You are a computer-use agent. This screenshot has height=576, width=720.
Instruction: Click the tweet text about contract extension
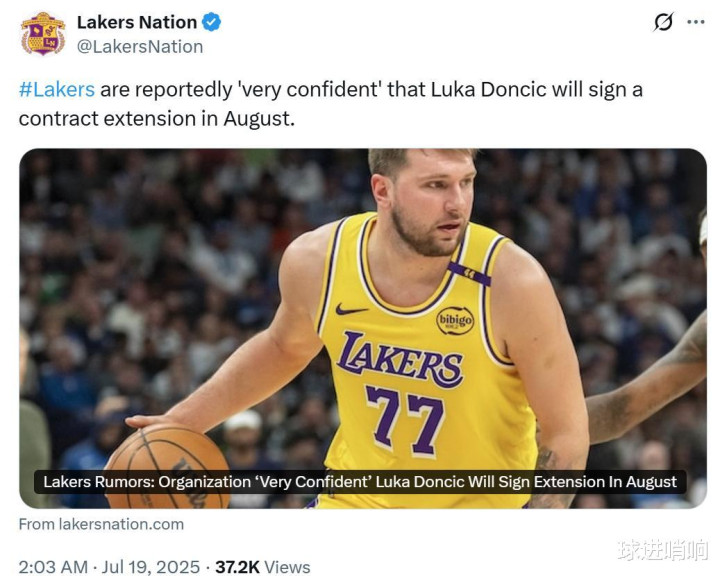tap(330, 103)
